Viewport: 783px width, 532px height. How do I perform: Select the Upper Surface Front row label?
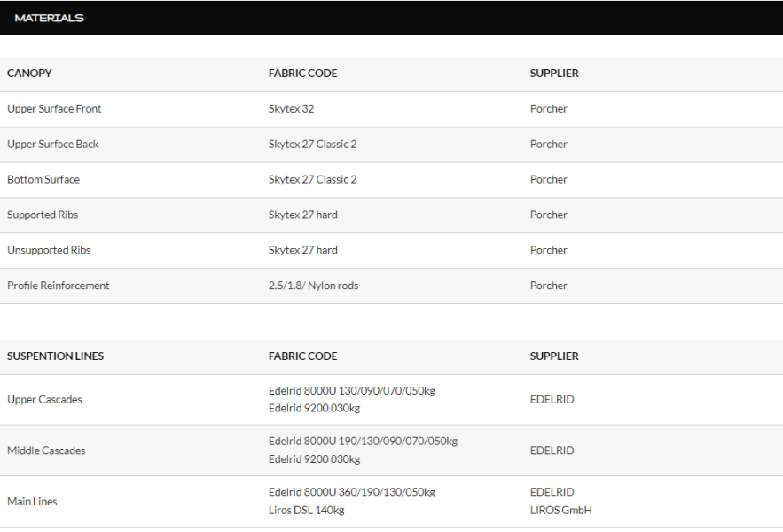[x=54, y=109]
